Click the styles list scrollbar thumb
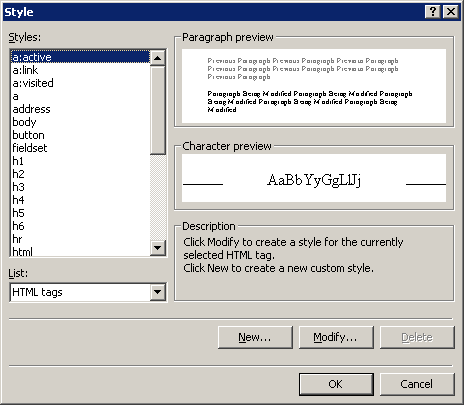The width and height of the screenshot is (464, 405). [157, 110]
